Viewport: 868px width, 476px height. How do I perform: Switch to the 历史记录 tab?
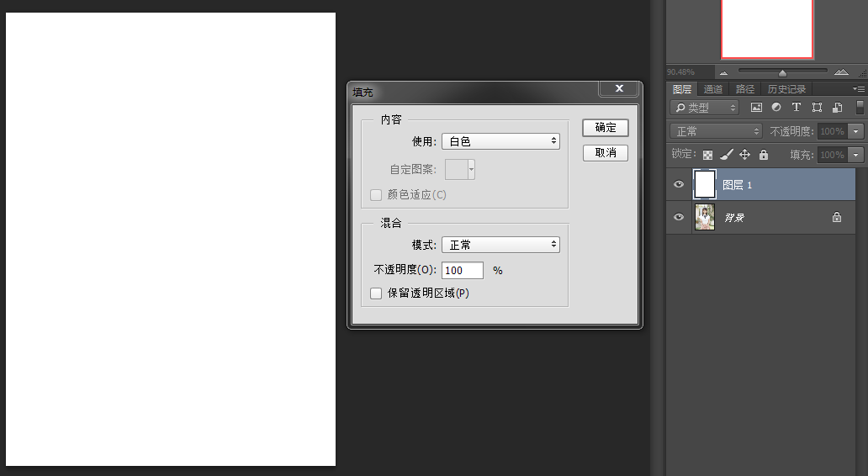click(786, 89)
